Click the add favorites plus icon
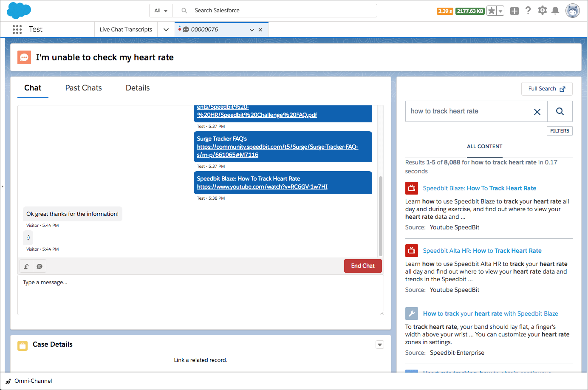 [514, 11]
